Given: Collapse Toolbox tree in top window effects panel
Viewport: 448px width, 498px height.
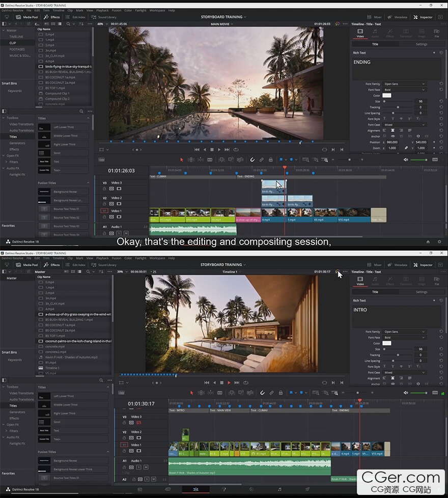Looking at the screenshot, I should click(4, 118).
